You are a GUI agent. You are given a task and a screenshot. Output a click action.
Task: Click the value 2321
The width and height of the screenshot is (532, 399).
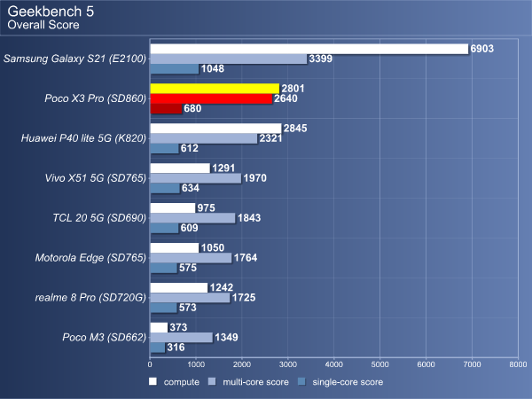coord(270,138)
